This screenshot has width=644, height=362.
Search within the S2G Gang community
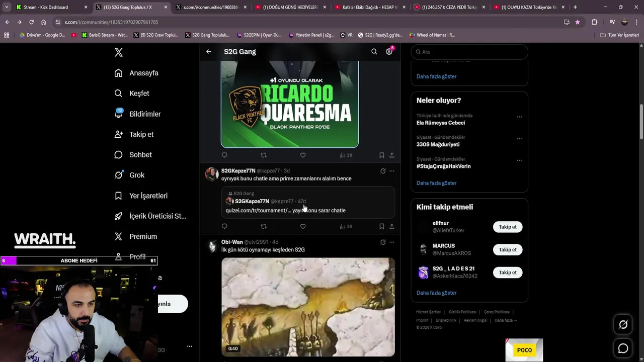click(x=374, y=51)
